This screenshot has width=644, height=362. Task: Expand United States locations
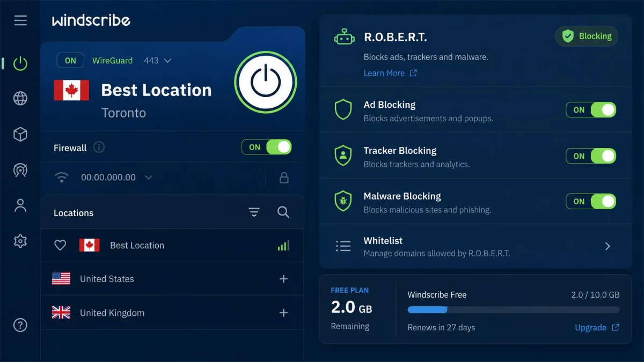[284, 279]
